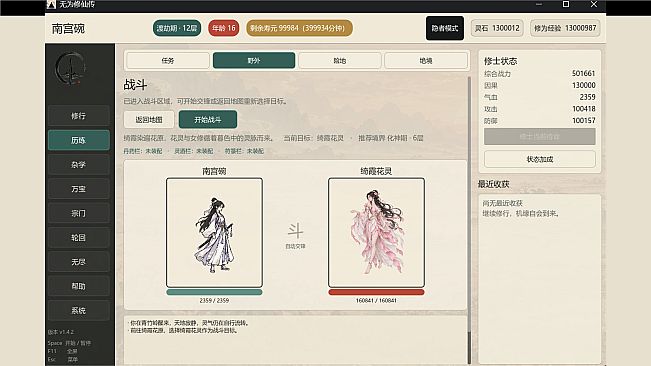The image size is (651, 366).
Task: Click the 状态加成 button
Action: tap(540, 159)
